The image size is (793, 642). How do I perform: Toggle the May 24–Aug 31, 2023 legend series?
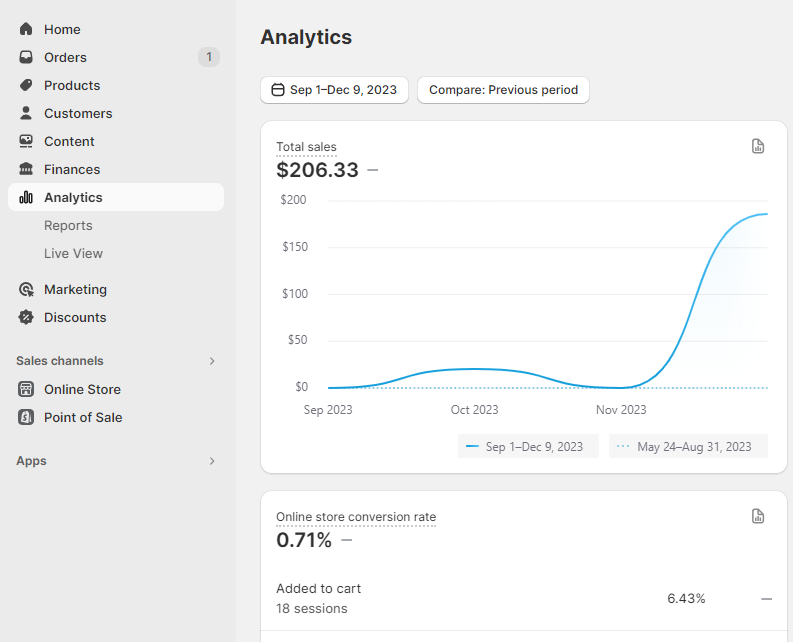click(688, 446)
